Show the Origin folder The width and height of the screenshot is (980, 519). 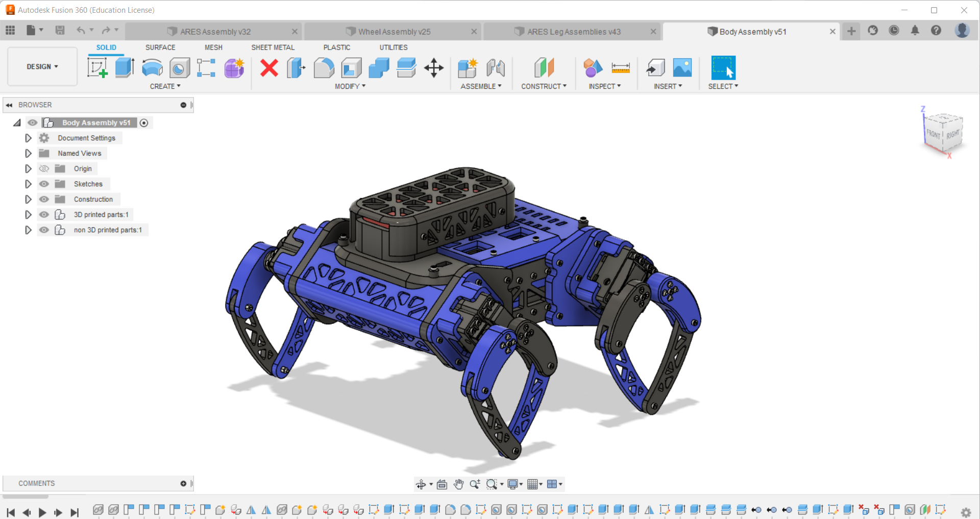[44, 169]
